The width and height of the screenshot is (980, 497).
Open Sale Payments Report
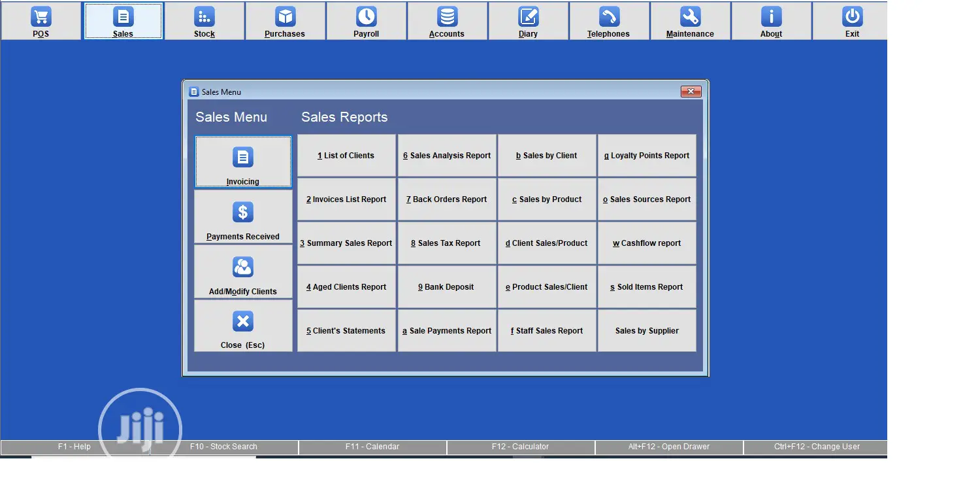click(447, 331)
